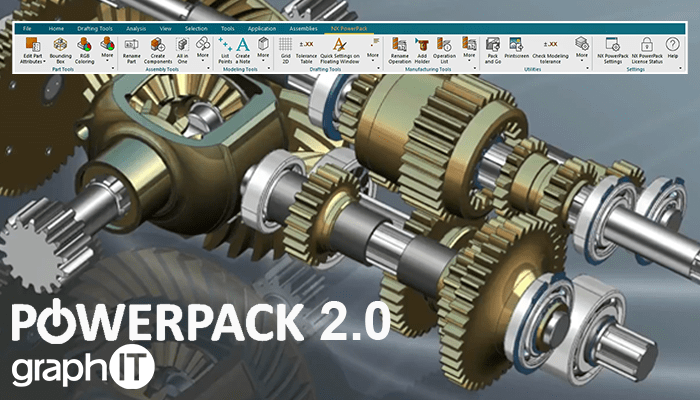Screen dimensions: 700x400
Task: Click the "Modeling Tools" group label
Action: [240, 69]
